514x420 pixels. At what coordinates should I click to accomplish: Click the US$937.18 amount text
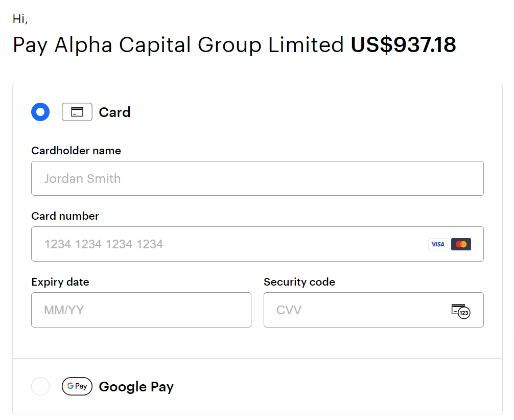coord(403,45)
